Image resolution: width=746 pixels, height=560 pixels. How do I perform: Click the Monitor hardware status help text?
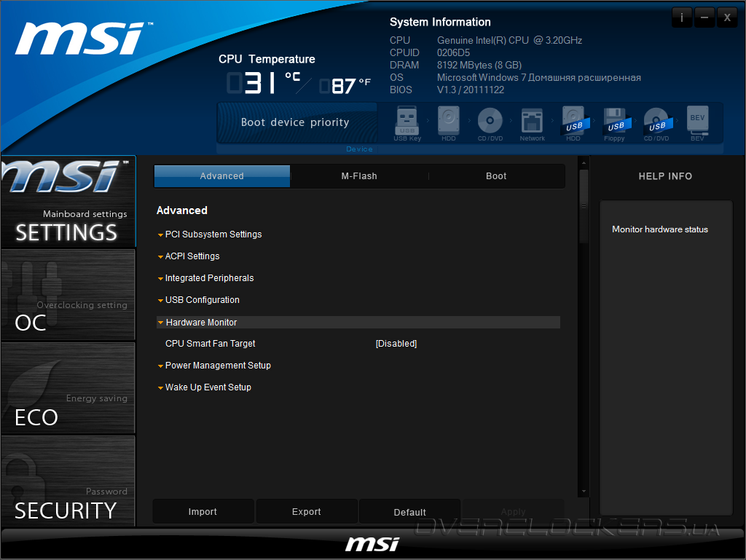click(660, 229)
